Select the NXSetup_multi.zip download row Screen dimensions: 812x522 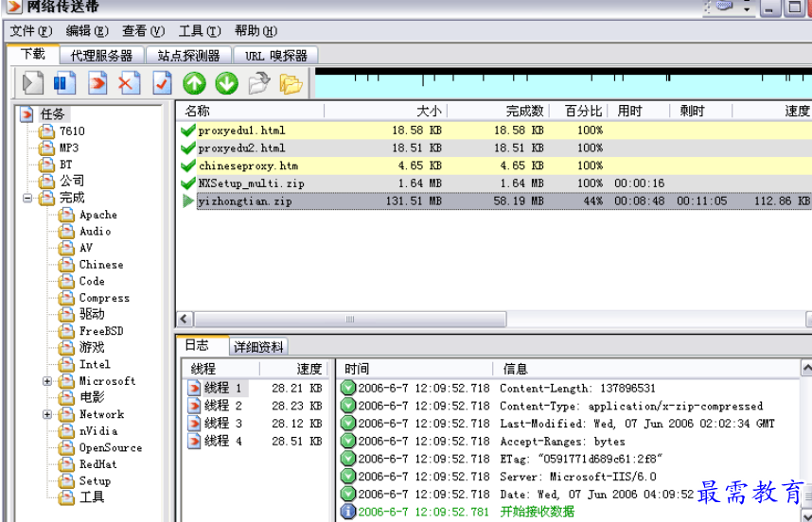click(x=494, y=183)
